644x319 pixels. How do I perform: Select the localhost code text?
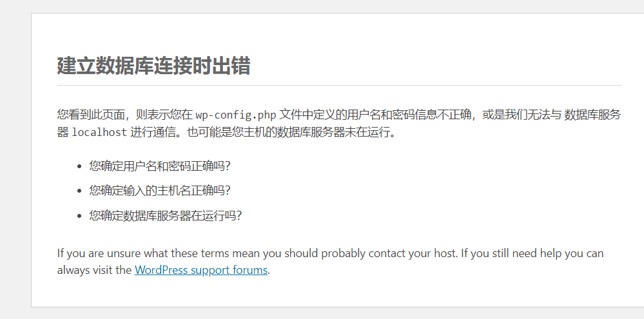coord(99,133)
